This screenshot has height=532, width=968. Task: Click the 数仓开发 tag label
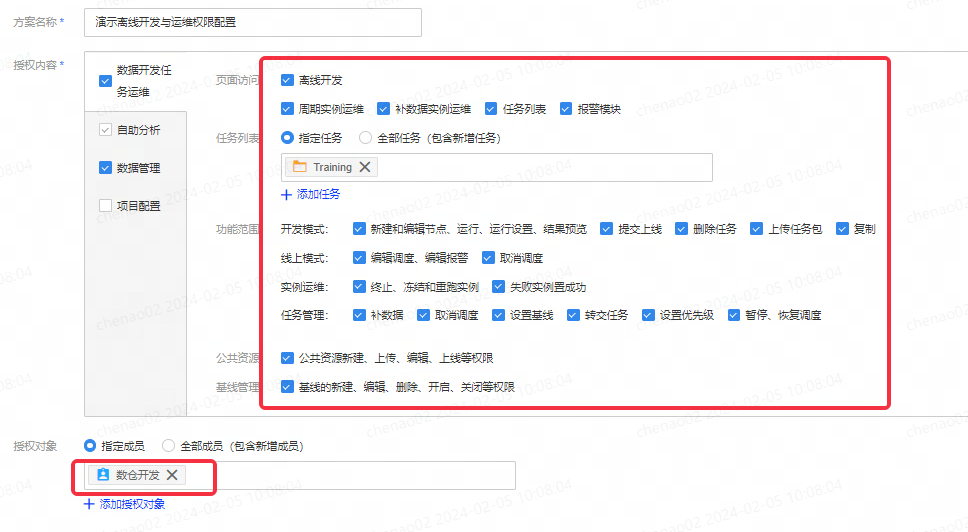pos(138,475)
